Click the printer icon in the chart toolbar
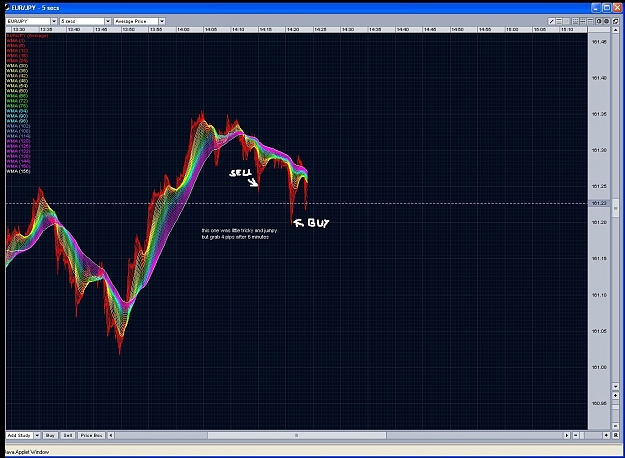This screenshot has height=458, width=625. coord(607,21)
